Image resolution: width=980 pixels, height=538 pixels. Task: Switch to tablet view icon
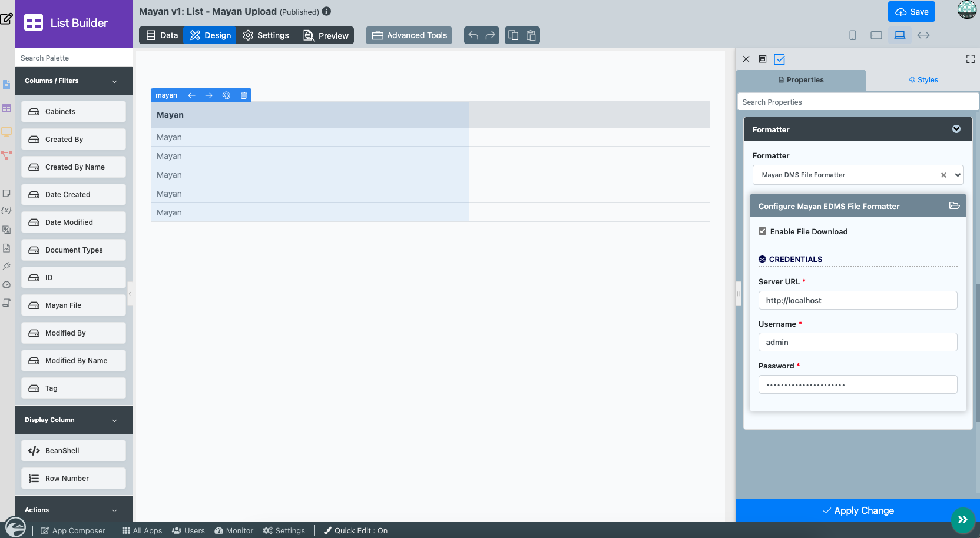click(x=876, y=35)
